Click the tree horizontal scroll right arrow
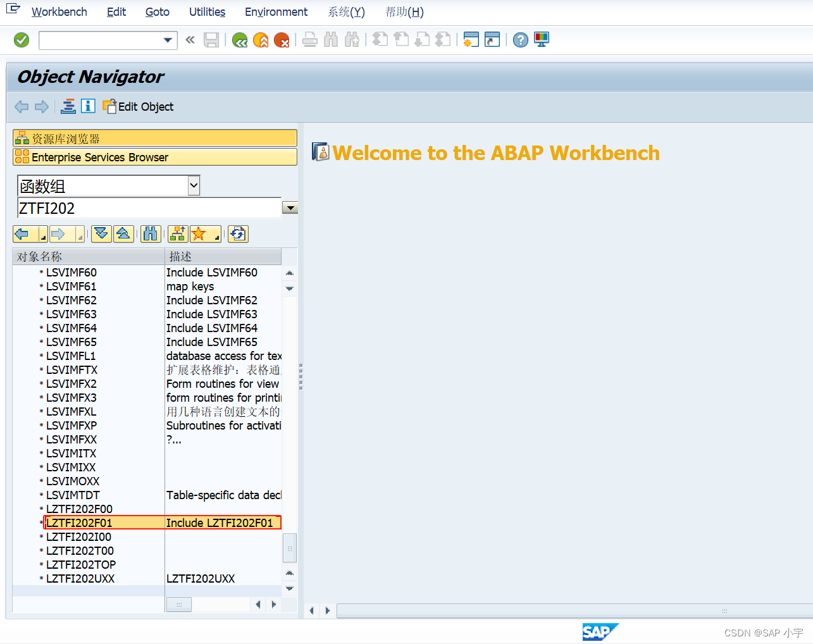813x644 pixels. 274,604
